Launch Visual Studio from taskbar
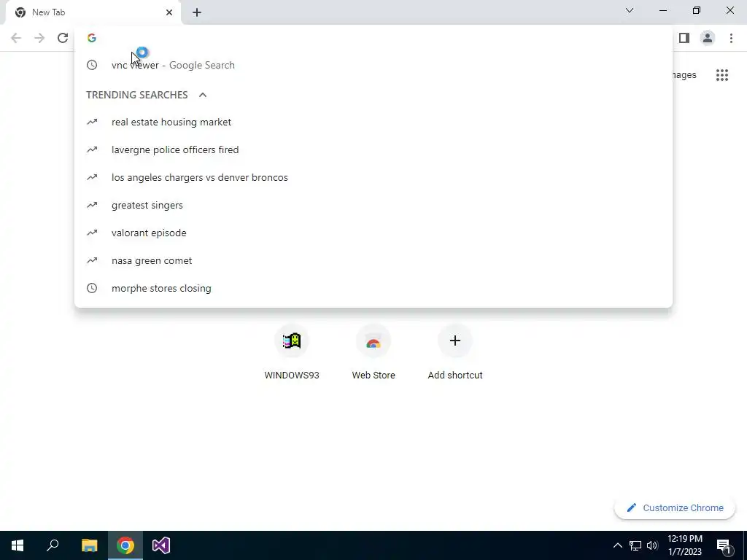The height and width of the screenshot is (560, 747). click(x=161, y=545)
